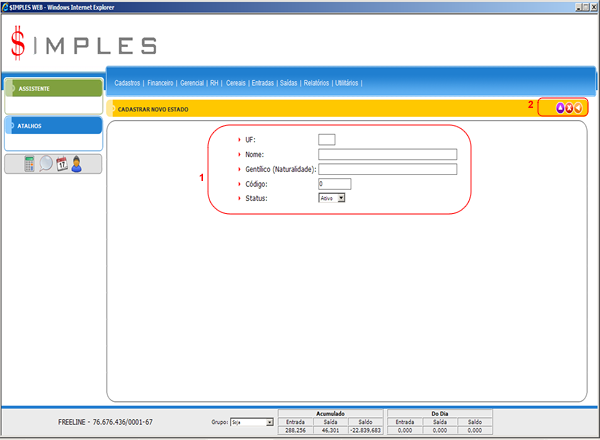Open the Financeiro menu
This screenshot has width=600, height=440.
160,83
